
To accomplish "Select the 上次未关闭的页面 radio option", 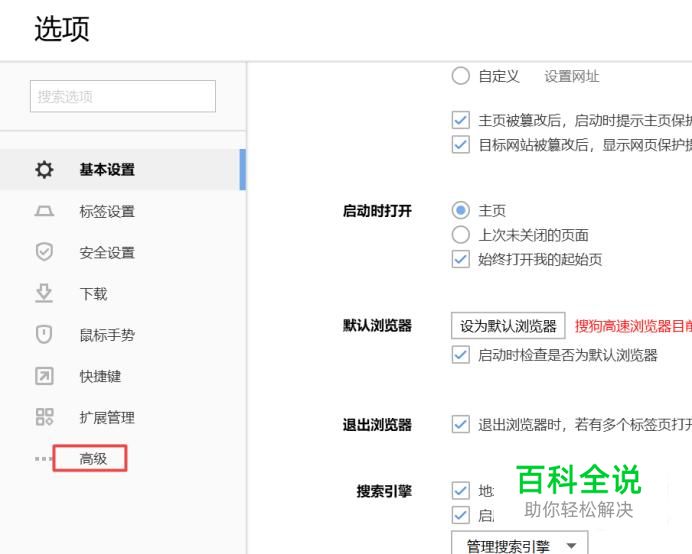I will click(460, 235).
